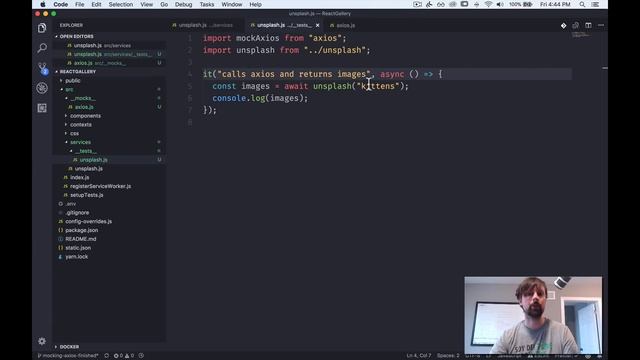Open macOS Spotlight search
Viewport: 640px width, 360px height.
[x=582, y=4]
